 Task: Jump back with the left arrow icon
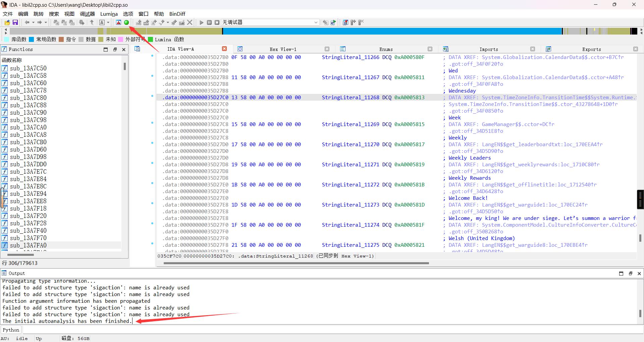coord(27,22)
